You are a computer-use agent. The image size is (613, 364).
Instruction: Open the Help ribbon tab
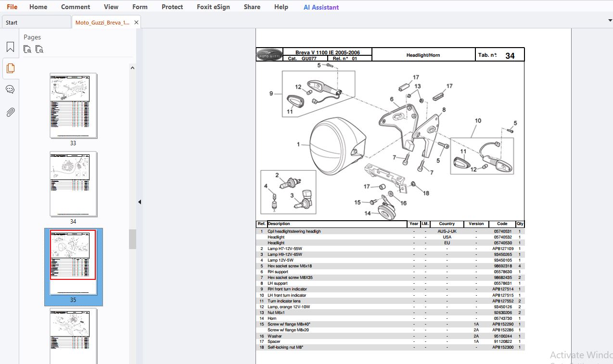(x=281, y=7)
